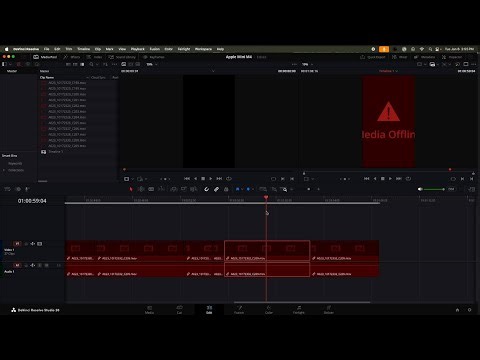
Task: Toggle the Inspector panel
Action: (x=452, y=57)
